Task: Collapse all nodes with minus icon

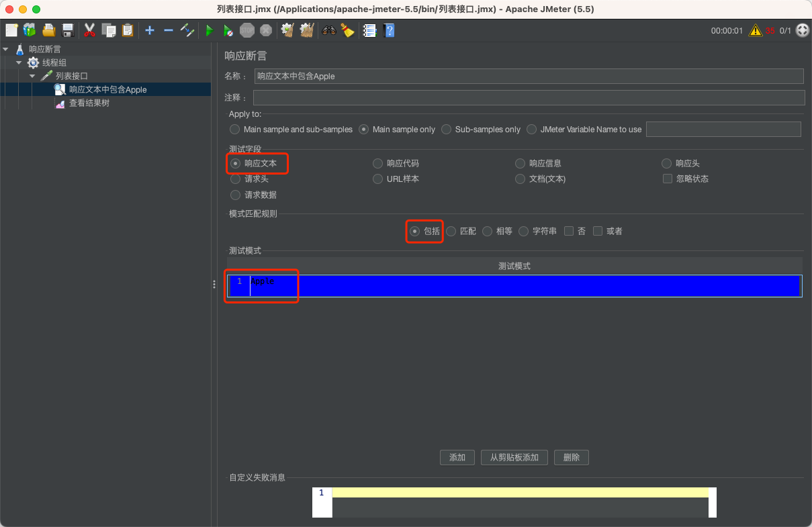Action: coord(169,30)
